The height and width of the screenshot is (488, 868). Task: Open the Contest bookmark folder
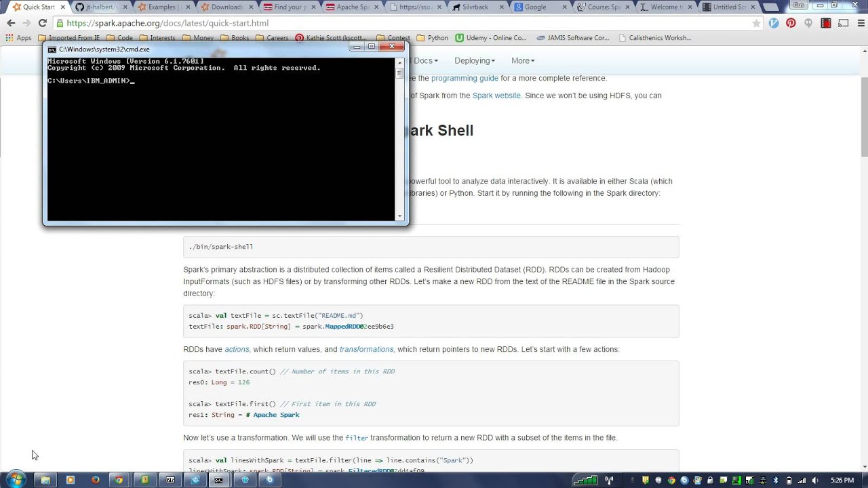[x=393, y=38]
